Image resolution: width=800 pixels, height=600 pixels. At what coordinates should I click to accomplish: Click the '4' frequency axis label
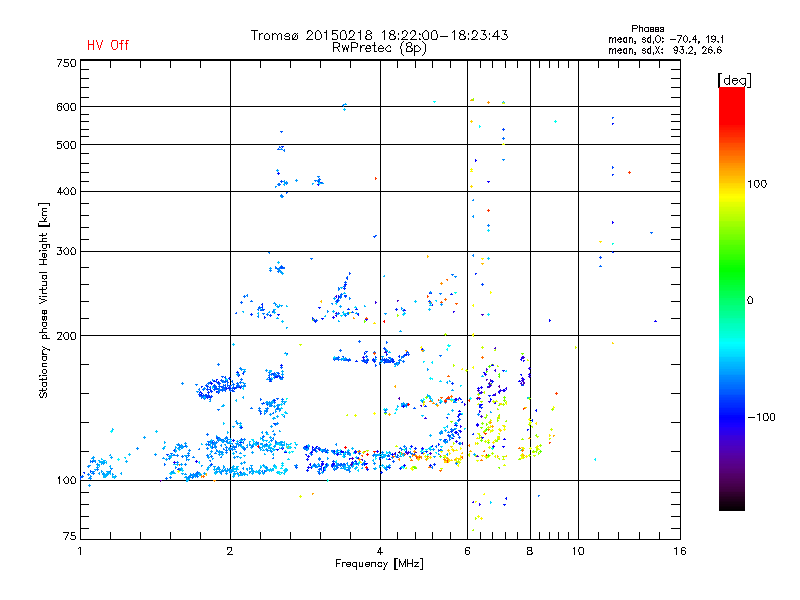(380, 551)
